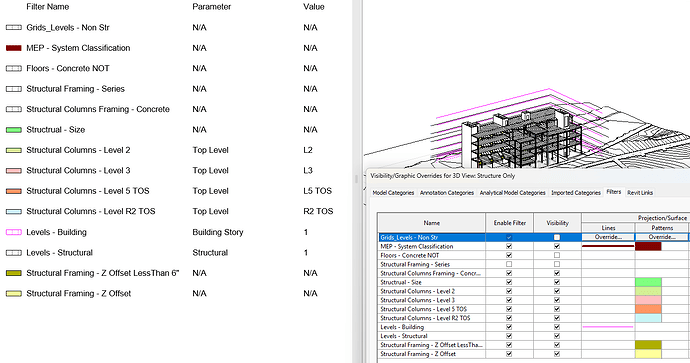Click legend entry Structural Framing - Z Offset LessThan 6"
The height and width of the screenshot is (363, 690).
(x=103, y=273)
